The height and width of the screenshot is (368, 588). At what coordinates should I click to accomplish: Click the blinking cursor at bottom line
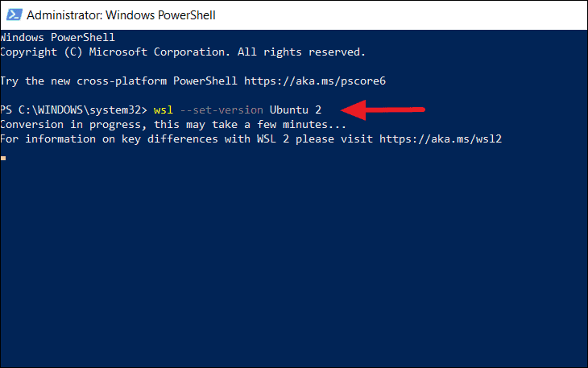[x=3, y=158]
